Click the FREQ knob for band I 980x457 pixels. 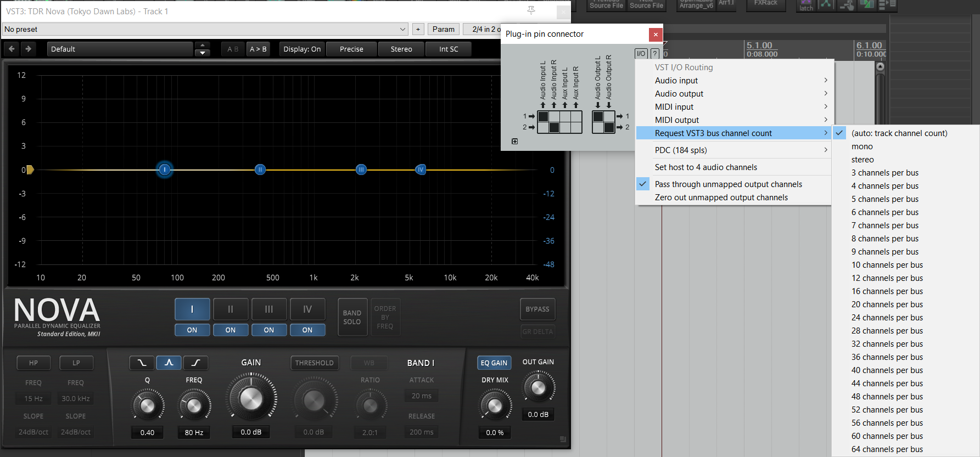click(194, 406)
